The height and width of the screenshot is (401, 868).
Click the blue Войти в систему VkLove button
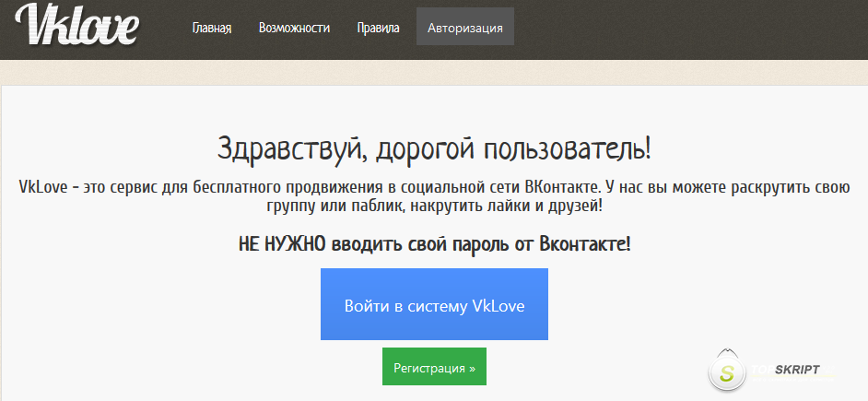tap(434, 304)
